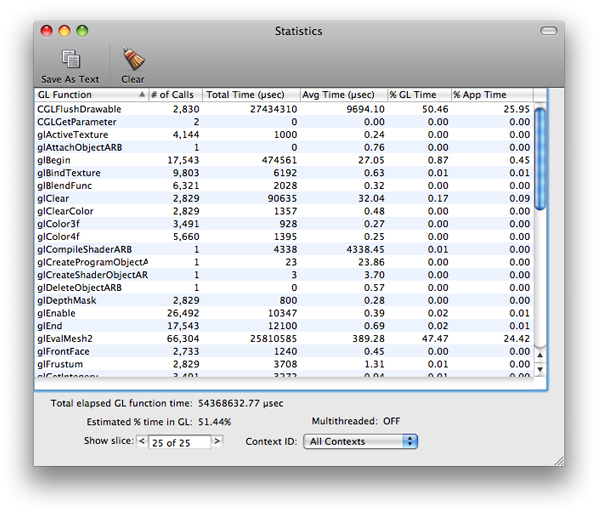Click the scrollbar up arrow
The width and height of the screenshot is (598, 513).
(x=540, y=355)
